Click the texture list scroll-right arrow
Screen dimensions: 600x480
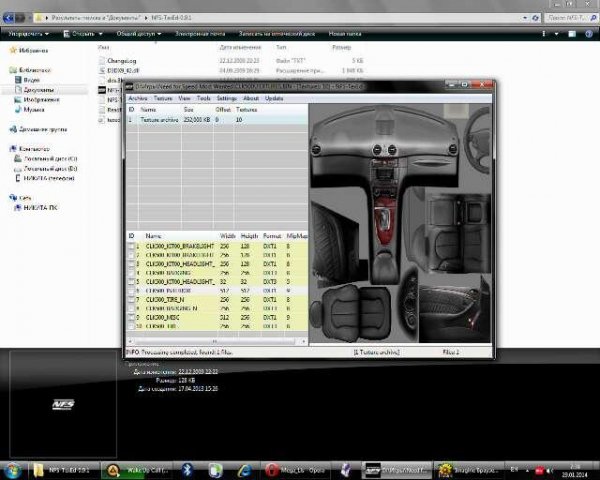(x=304, y=341)
